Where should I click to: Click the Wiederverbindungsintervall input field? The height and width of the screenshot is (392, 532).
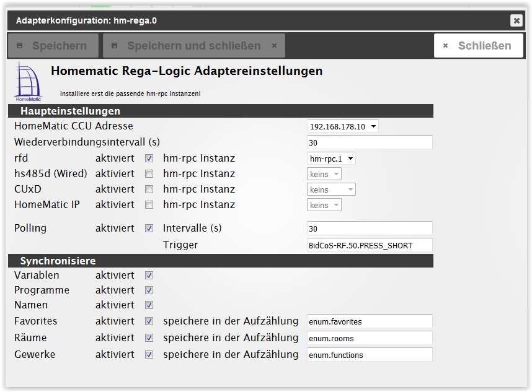click(370, 142)
